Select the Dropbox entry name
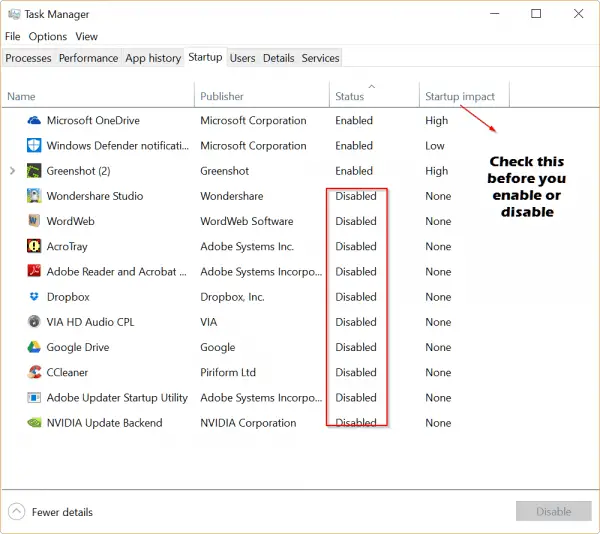Image resolution: width=600 pixels, height=534 pixels. 68,297
